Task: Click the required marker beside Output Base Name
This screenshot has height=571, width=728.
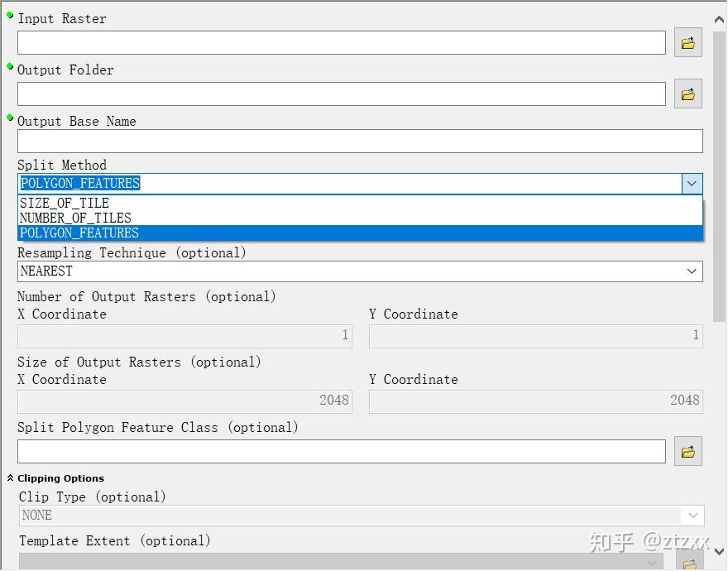Action: click(9, 117)
